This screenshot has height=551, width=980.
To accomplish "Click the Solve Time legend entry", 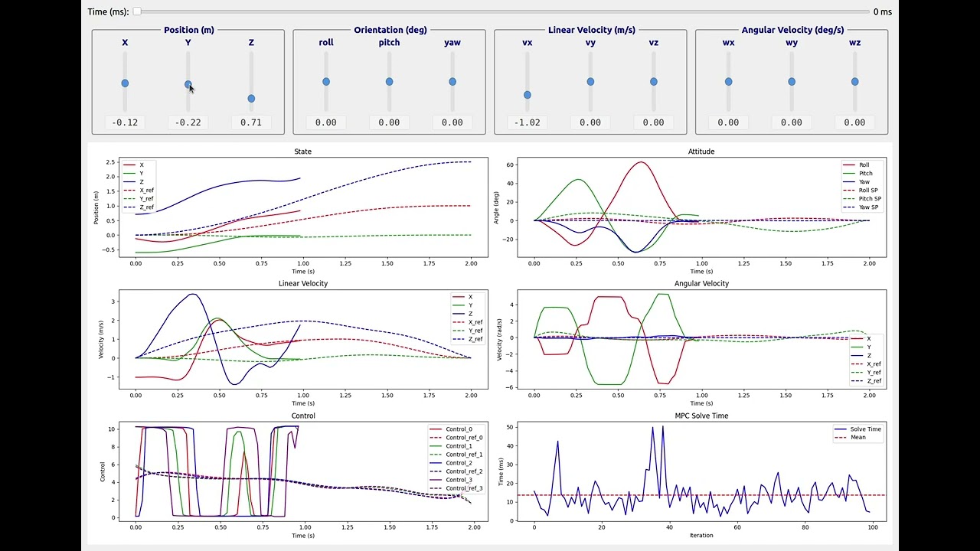I will tap(857, 429).
